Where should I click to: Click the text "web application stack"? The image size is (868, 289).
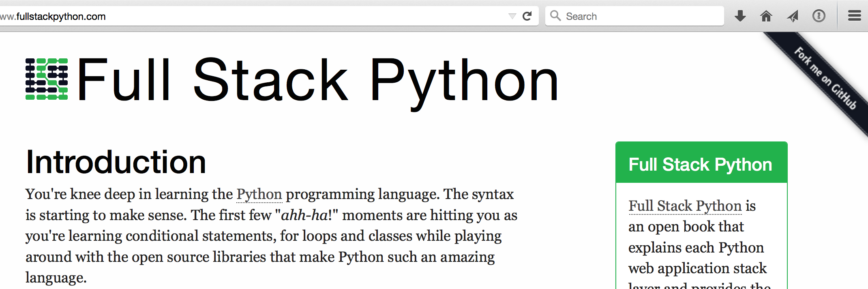pos(697,268)
